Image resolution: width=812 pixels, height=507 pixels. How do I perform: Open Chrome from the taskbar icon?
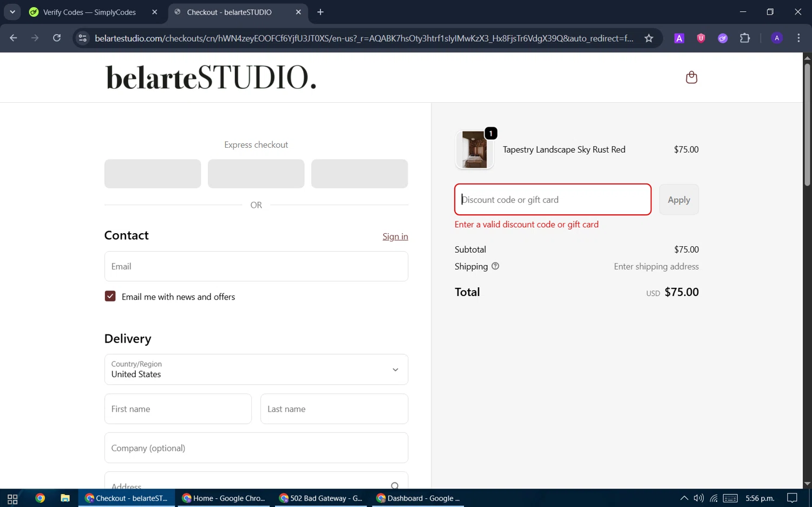40,498
